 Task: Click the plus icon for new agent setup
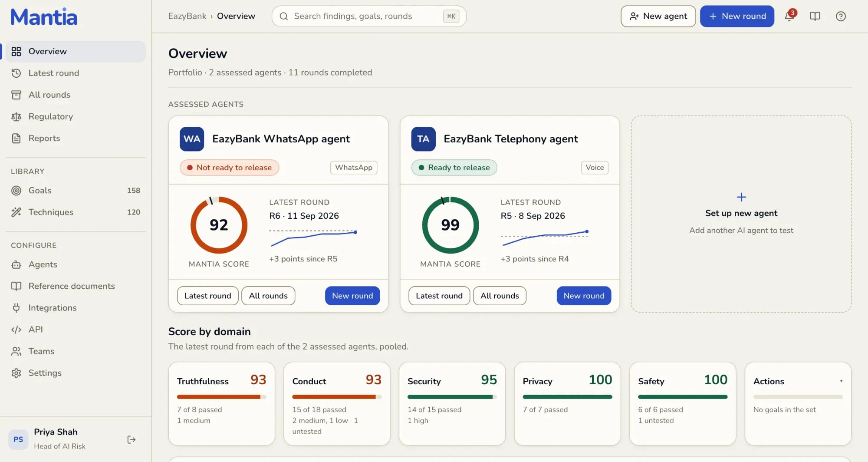741,197
